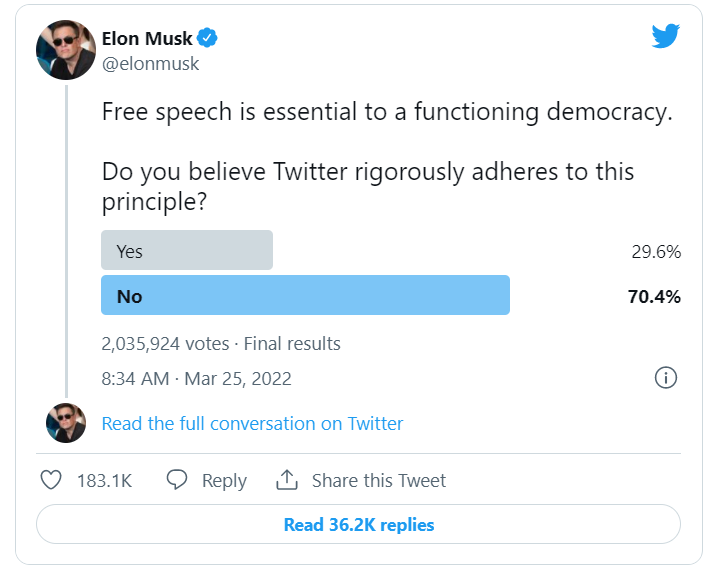Click the blue verified badge
The height and width of the screenshot is (586, 725).
(x=208, y=39)
